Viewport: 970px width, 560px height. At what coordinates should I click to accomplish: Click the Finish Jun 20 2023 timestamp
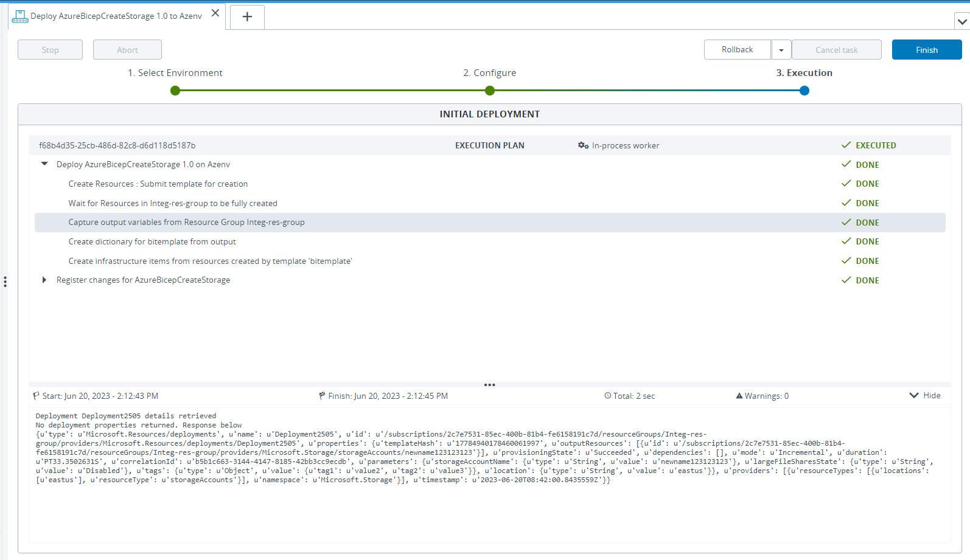[x=388, y=396]
